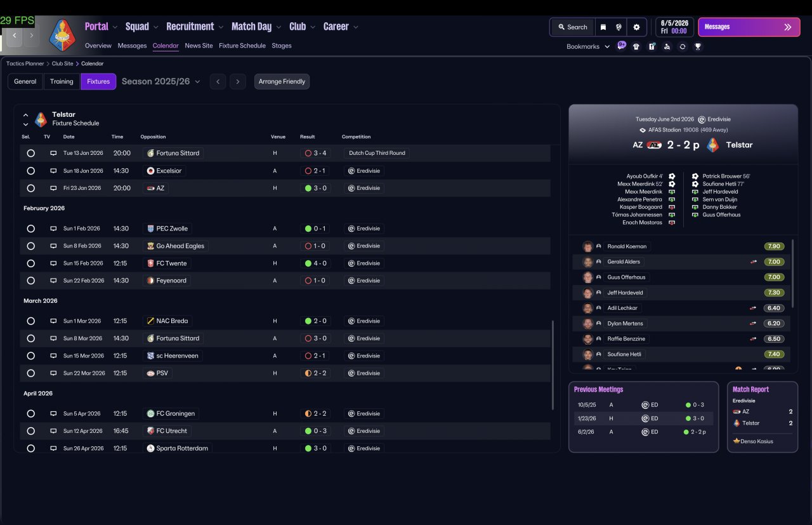The image size is (812, 525).
Task: Go back with the navigation back arrow
Action: point(15,36)
